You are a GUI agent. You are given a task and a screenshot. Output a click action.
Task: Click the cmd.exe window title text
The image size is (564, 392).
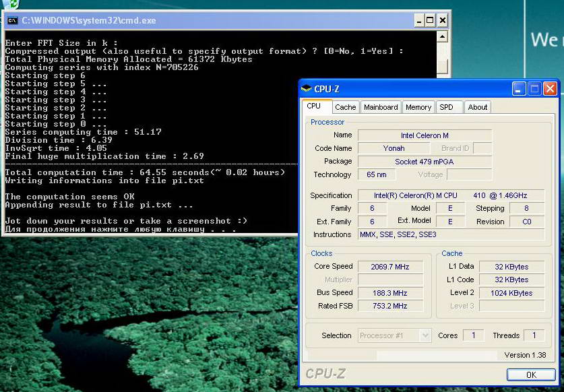[x=89, y=20]
